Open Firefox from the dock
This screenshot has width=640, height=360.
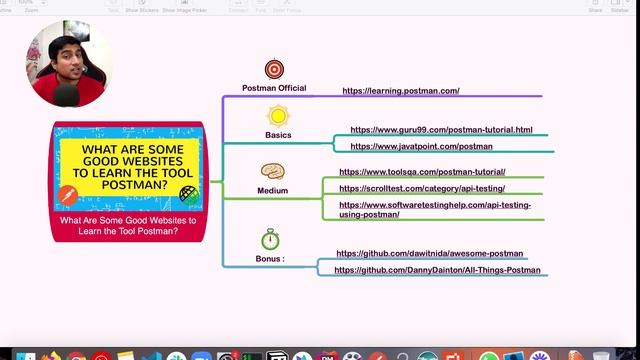click(51, 356)
